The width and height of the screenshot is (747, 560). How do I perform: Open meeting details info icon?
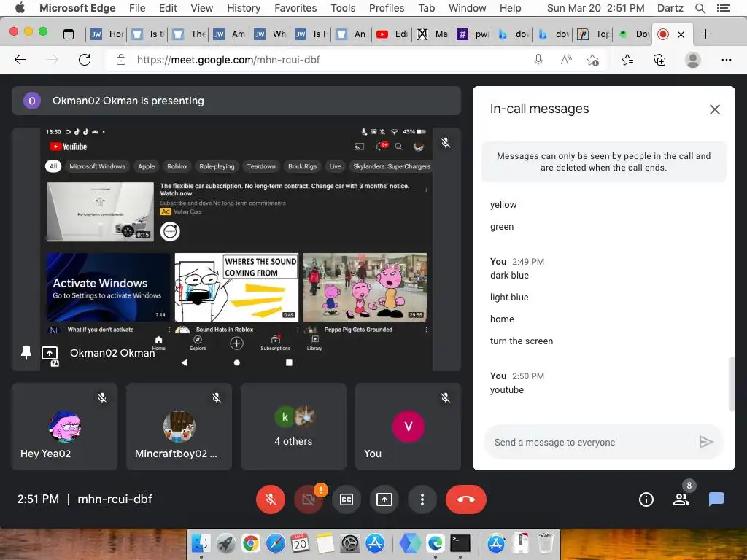click(x=646, y=499)
